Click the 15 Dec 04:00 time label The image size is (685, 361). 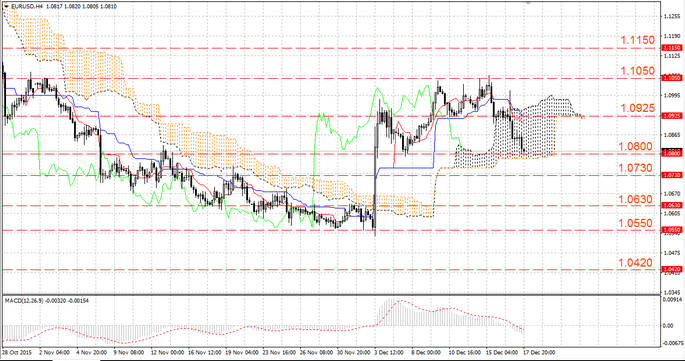coord(503,352)
